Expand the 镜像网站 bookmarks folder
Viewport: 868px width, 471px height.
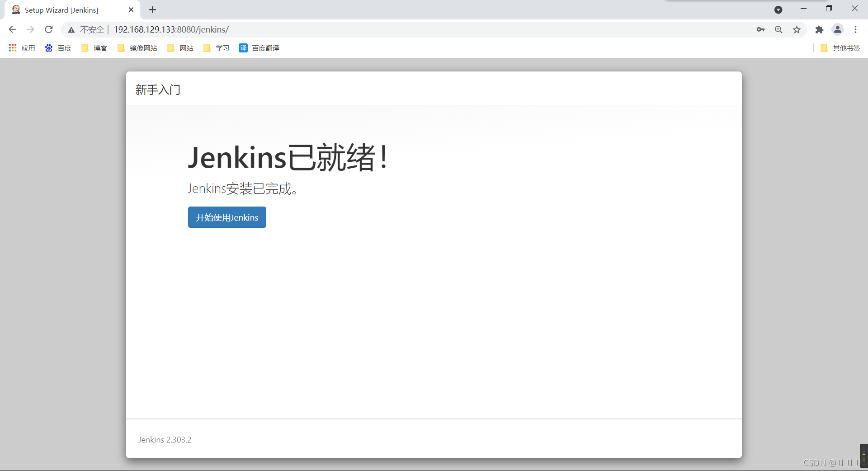tap(137, 48)
